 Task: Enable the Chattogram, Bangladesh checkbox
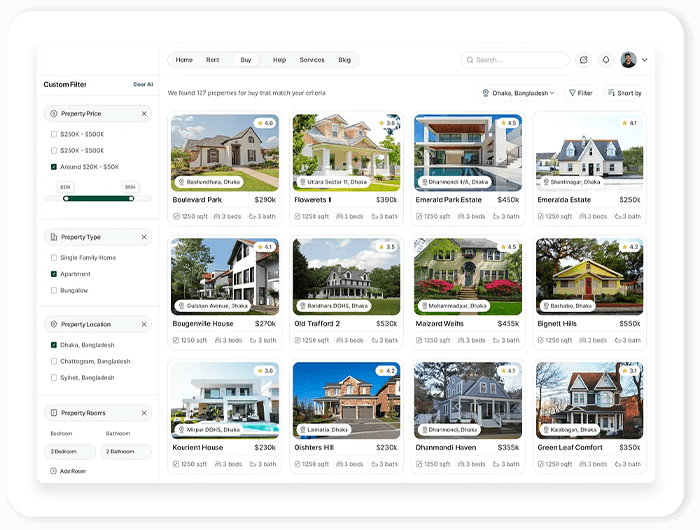(x=54, y=361)
